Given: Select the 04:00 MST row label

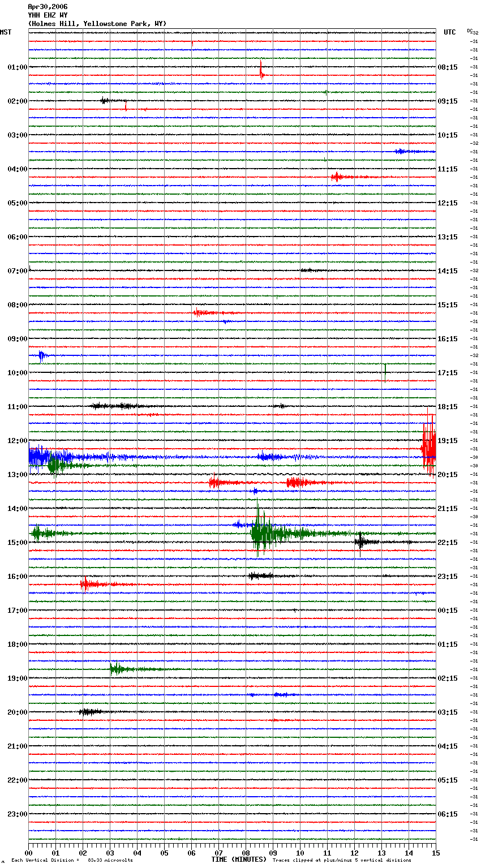Looking at the screenshot, I should pyautogui.click(x=18, y=169).
